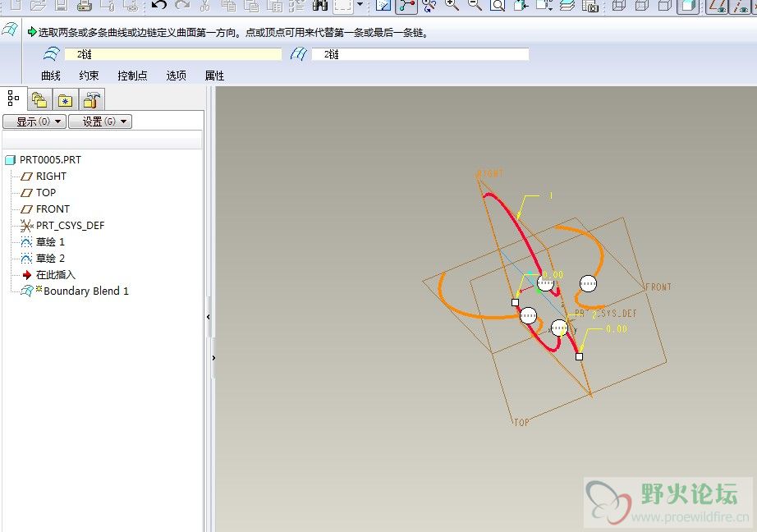This screenshot has width=757, height=532.
Task: Click the right-pointing sash arrow
Action: click(x=213, y=358)
